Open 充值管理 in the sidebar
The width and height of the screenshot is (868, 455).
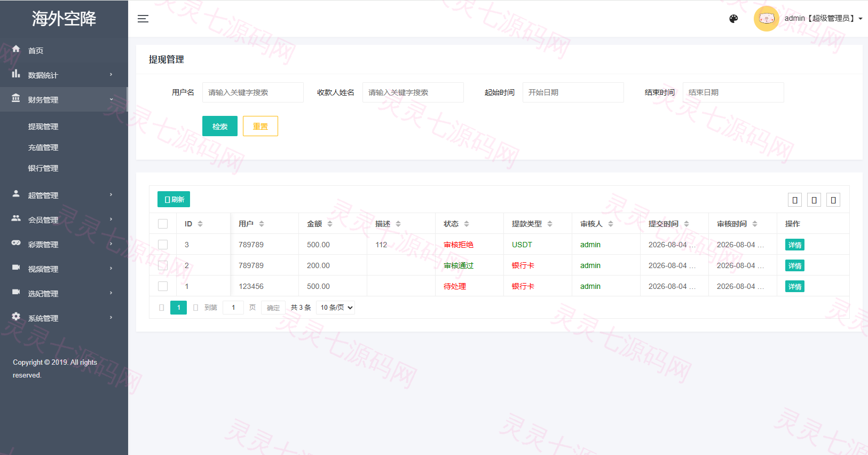pyautogui.click(x=43, y=147)
